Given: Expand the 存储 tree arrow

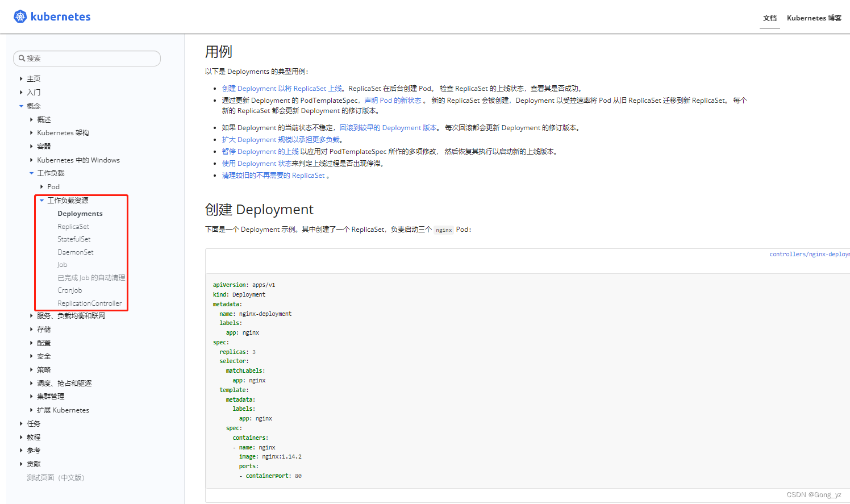Looking at the screenshot, I should tap(31, 330).
